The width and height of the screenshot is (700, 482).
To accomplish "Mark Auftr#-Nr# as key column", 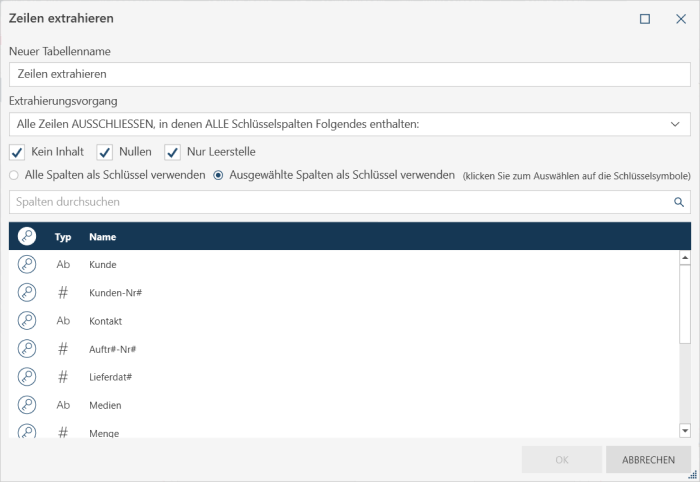I will (27, 349).
